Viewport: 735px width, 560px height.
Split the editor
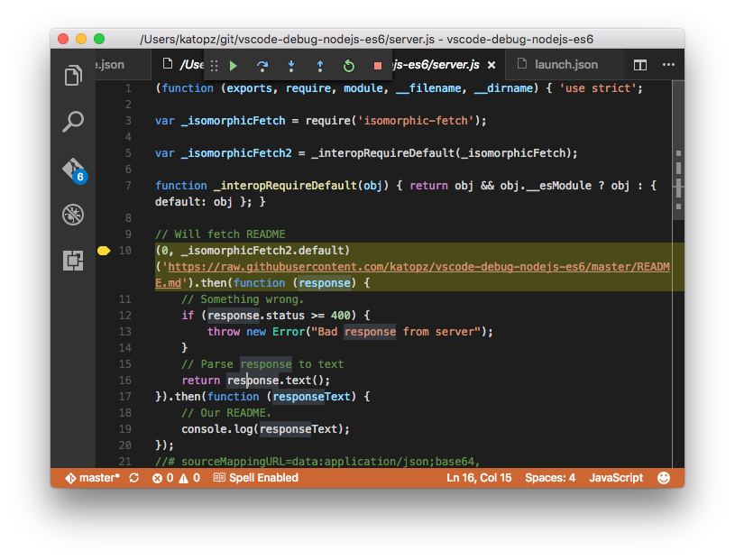(x=639, y=65)
